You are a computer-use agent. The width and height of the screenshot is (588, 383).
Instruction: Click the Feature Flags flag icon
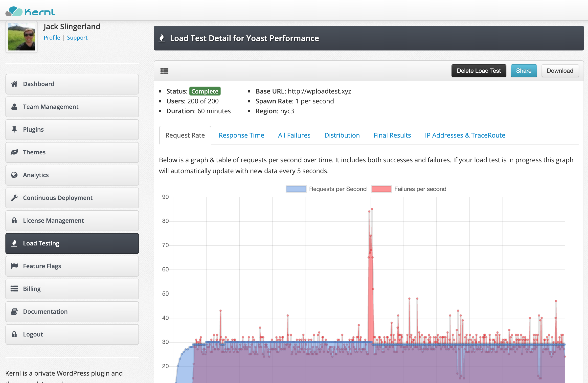coord(14,266)
